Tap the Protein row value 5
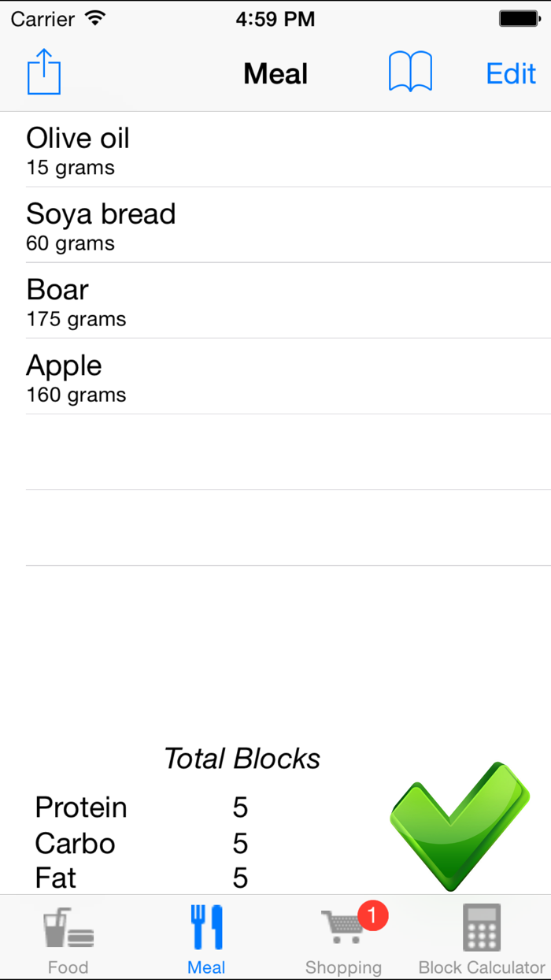551x980 pixels. pos(240,807)
